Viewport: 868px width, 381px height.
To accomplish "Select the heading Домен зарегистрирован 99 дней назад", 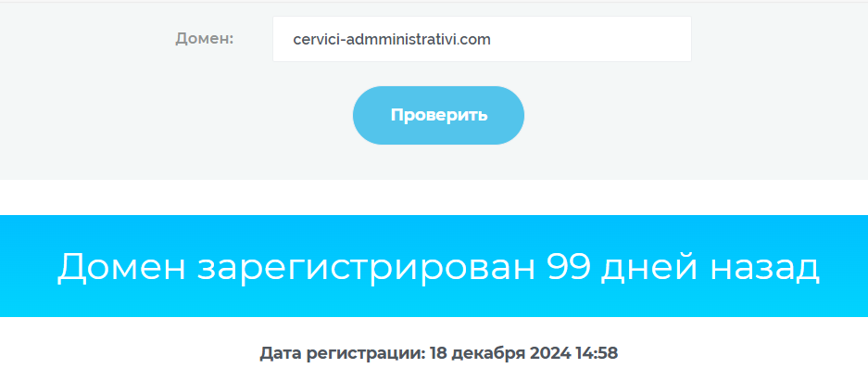I will tap(438, 267).
